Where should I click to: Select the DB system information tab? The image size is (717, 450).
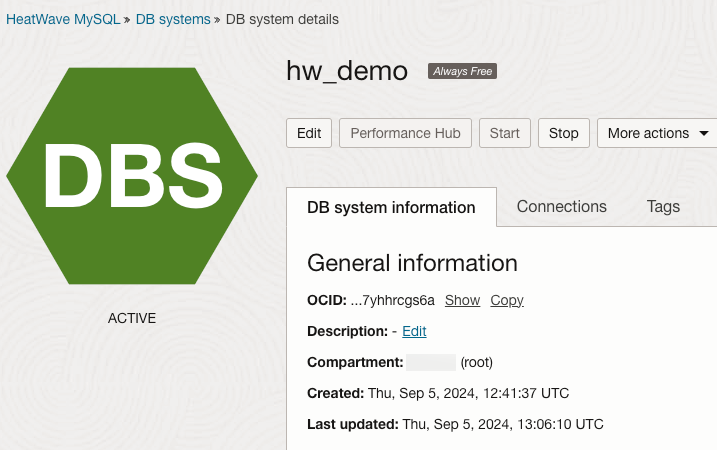[x=391, y=207]
